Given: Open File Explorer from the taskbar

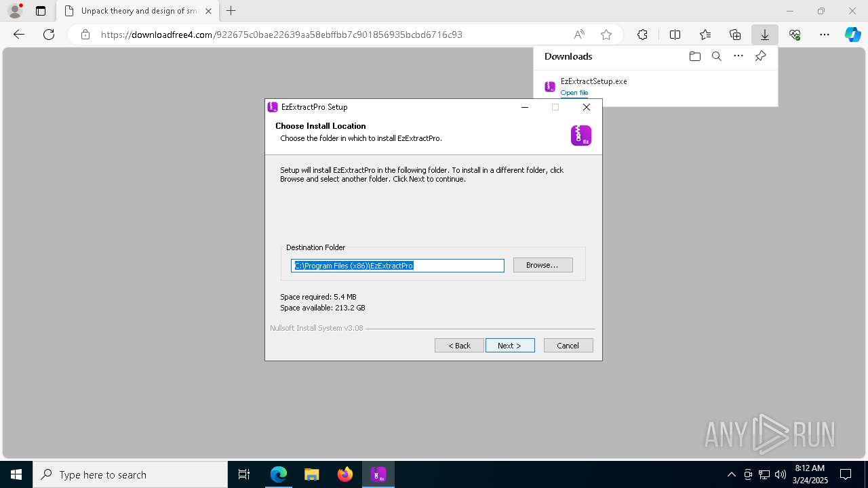Looking at the screenshot, I should [311, 474].
